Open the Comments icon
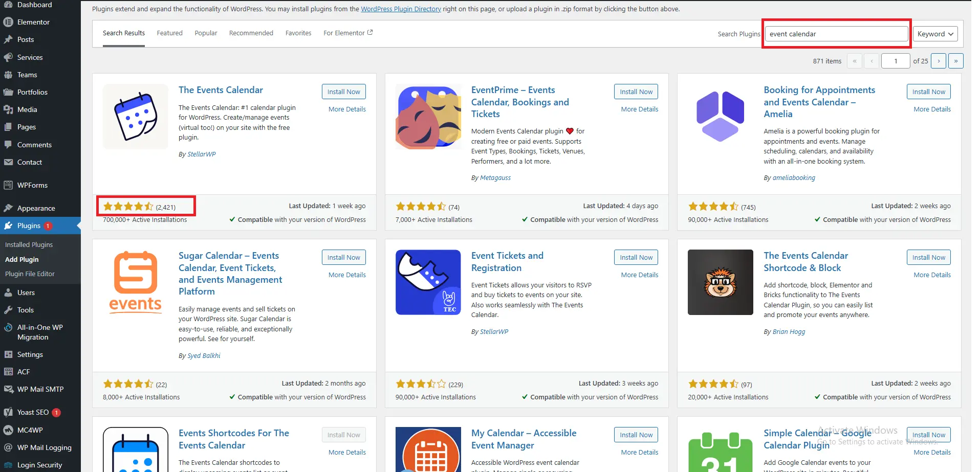 8,145
